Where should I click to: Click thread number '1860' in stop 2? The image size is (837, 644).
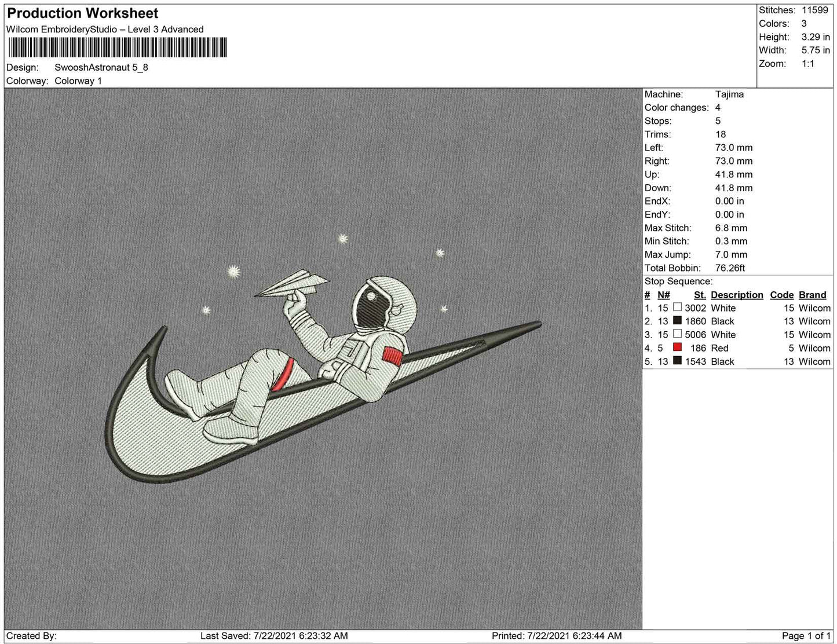pyautogui.click(x=695, y=321)
